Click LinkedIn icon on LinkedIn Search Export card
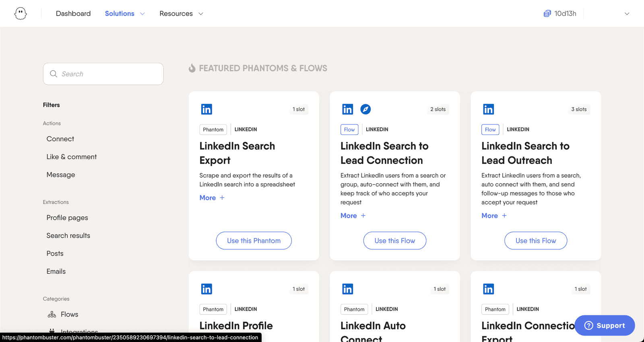Screen dimensions: 644x342 206,109
